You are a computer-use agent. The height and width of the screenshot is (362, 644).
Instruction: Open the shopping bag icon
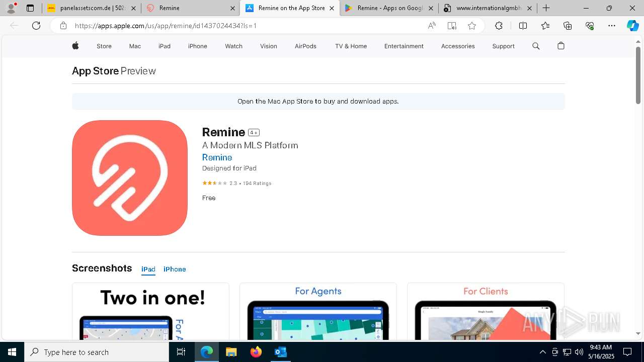[561, 46]
